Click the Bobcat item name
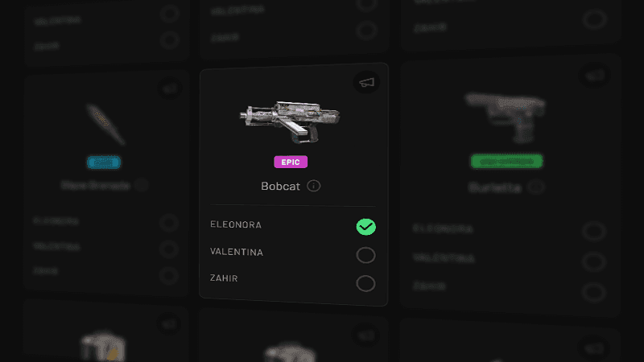 tap(280, 186)
